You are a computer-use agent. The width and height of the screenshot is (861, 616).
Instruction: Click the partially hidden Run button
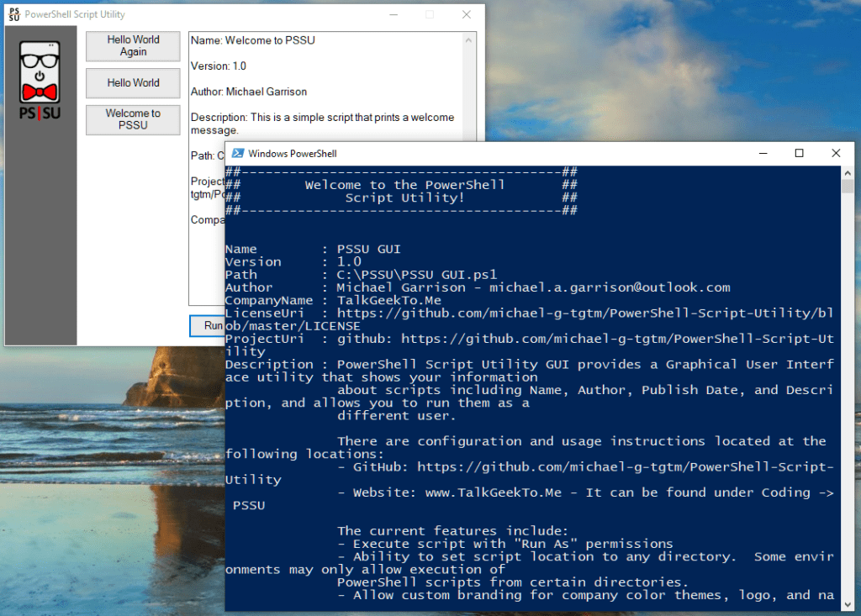pos(208,325)
